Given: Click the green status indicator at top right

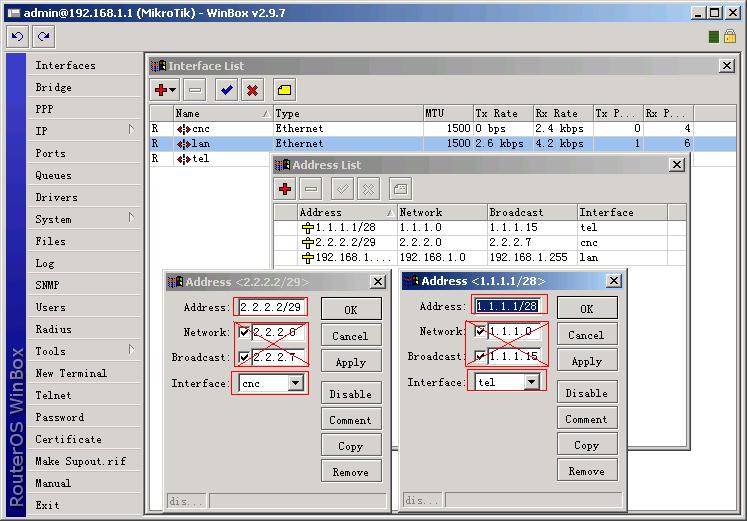Looking at the screenshot, I should tap(715, 37).
